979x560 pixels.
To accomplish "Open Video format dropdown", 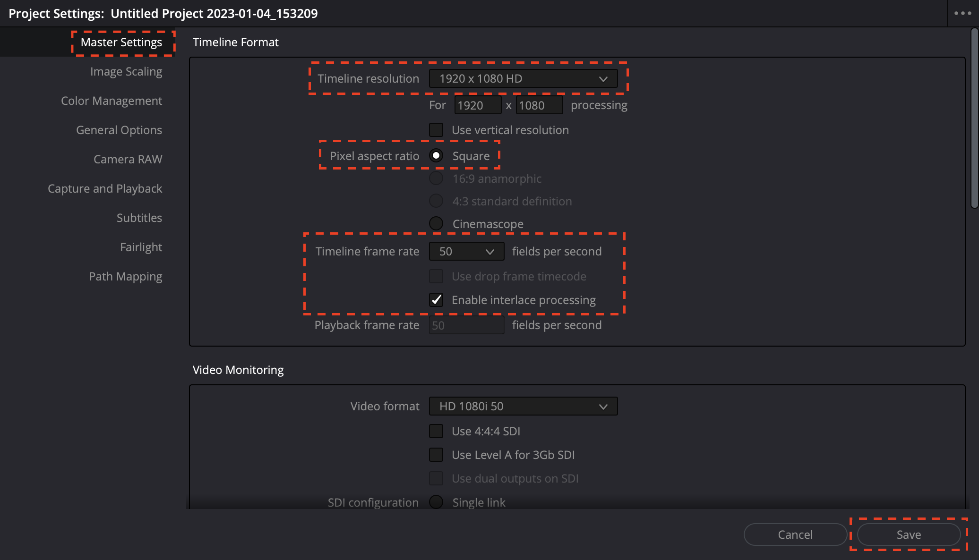I will [523, 406].
